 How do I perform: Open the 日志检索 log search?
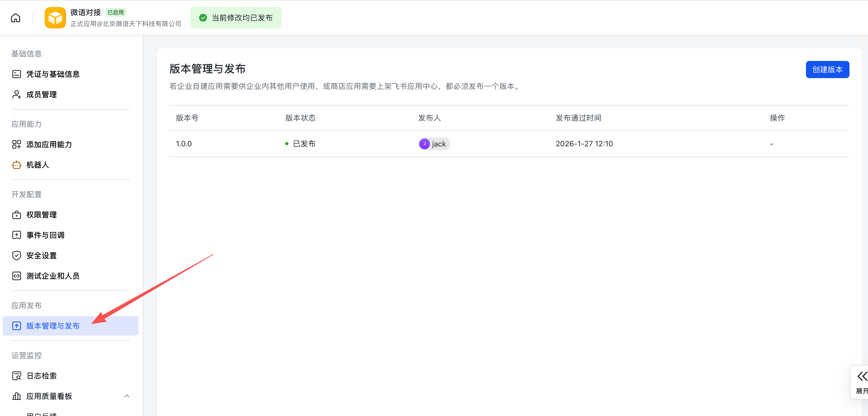[x=42, y=375]
